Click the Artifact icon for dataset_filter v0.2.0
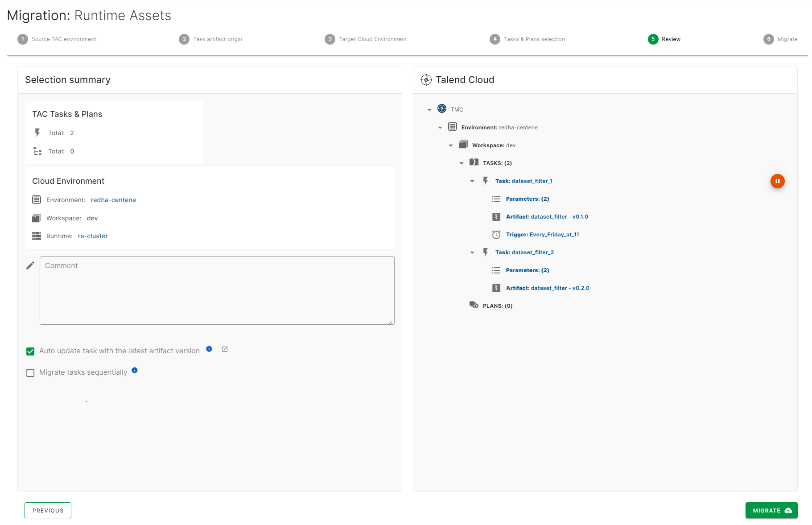Image resolution: width=812 pixels, height=525 pixels. [496, 288]
